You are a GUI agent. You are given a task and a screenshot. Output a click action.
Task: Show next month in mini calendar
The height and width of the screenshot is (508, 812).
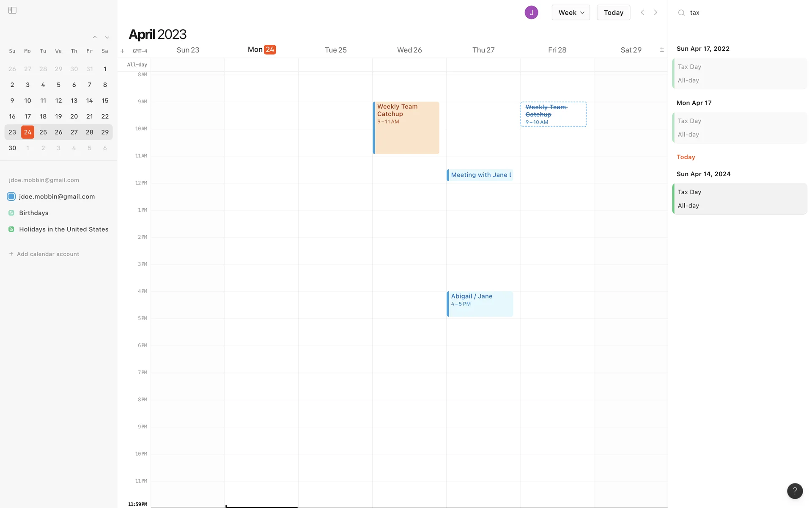107,37
